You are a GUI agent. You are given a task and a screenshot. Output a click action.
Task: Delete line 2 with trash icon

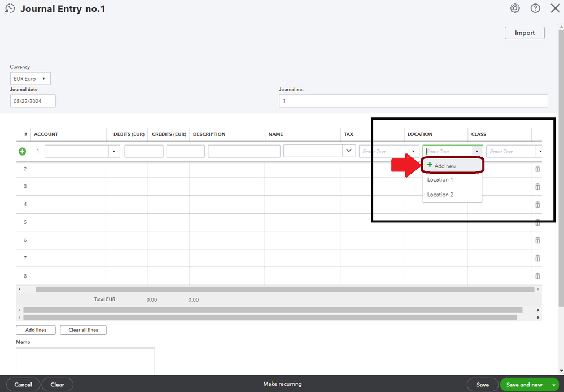pyautogui.click(x=537, y=169)
